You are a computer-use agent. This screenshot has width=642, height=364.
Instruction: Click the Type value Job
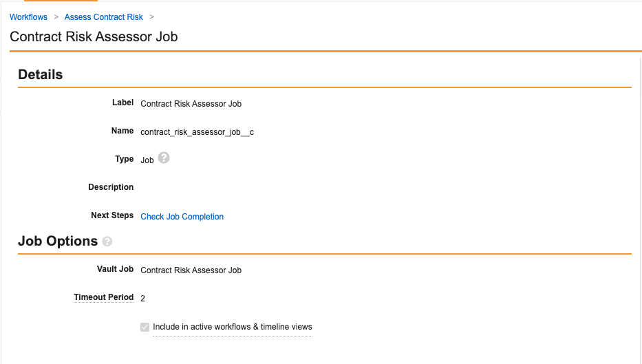pos(147,160)
